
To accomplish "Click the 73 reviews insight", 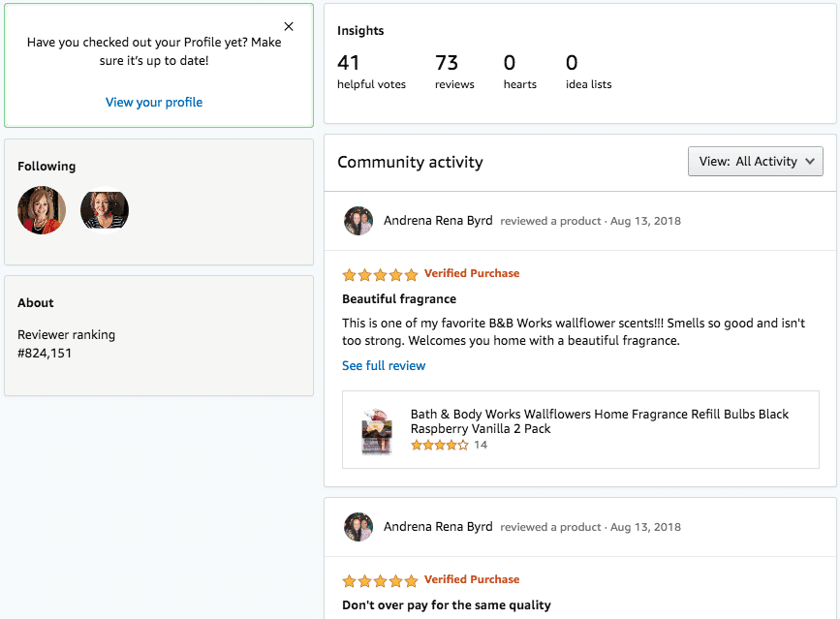I will [x=454, y=72].
